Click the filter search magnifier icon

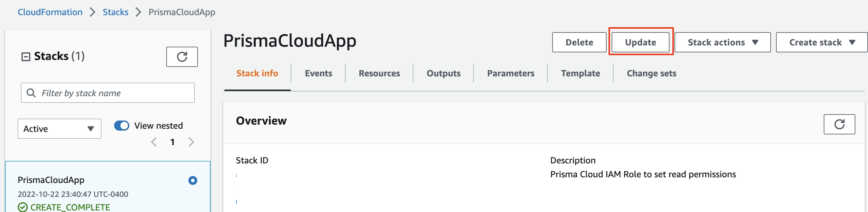31,93
